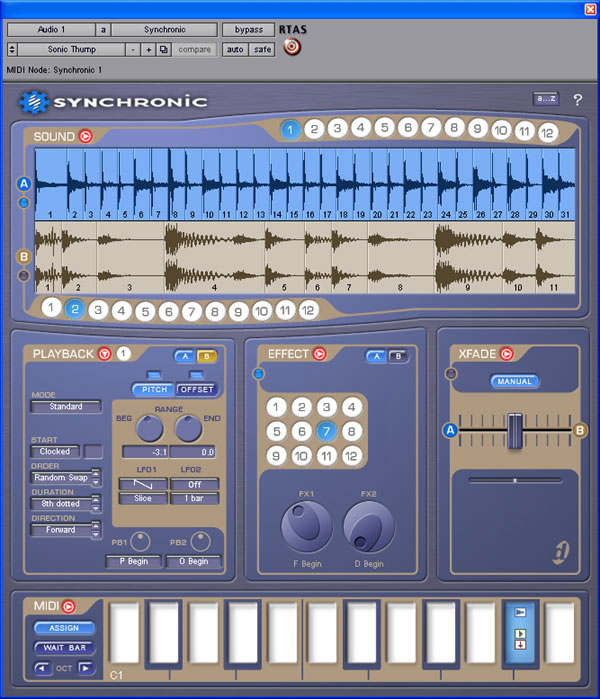Click the FX1 large knob

tap(306, 526)
